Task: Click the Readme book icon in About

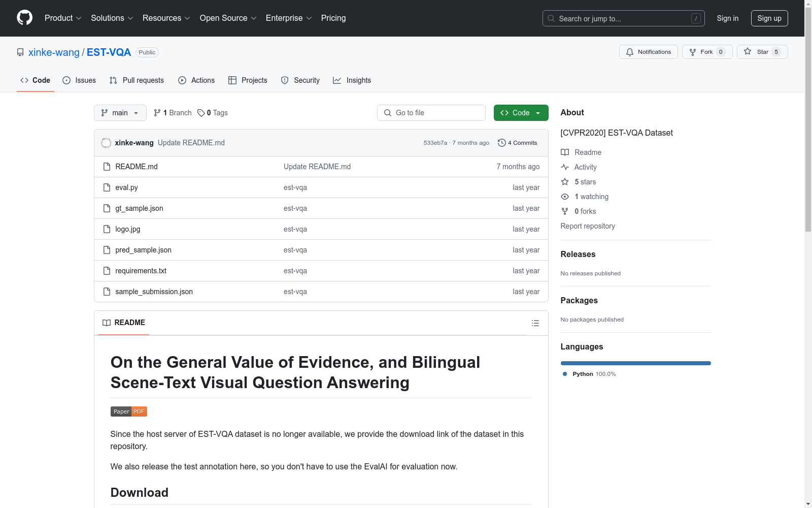Action: coord(565,152)
